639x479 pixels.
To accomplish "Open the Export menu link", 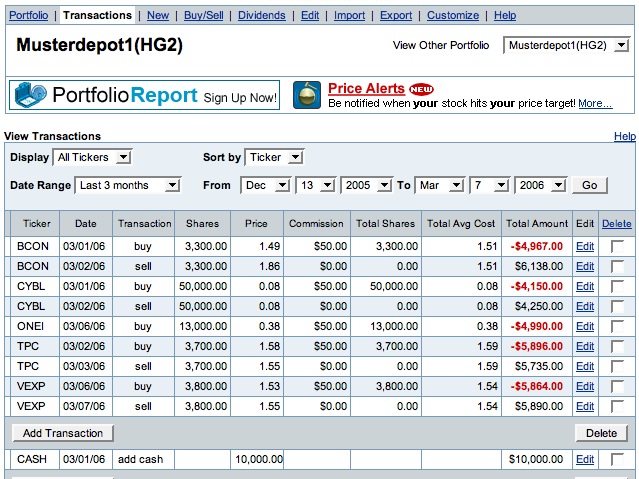I will (396, 15).
